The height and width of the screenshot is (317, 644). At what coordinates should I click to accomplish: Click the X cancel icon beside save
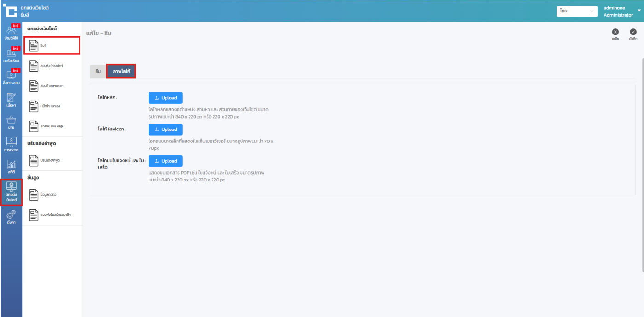click(615, 33)
